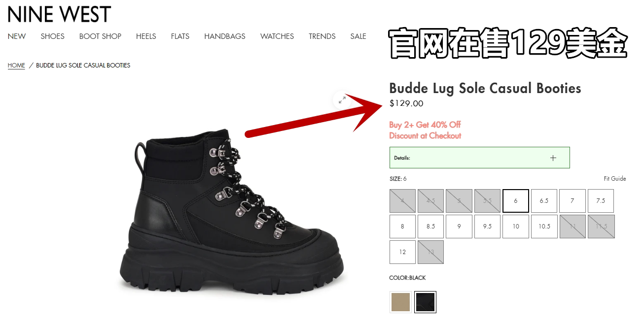The height and width of the screenshot is (326, 644).
Task: Open the HANDBAGS menu
Action: click(225, 36)
